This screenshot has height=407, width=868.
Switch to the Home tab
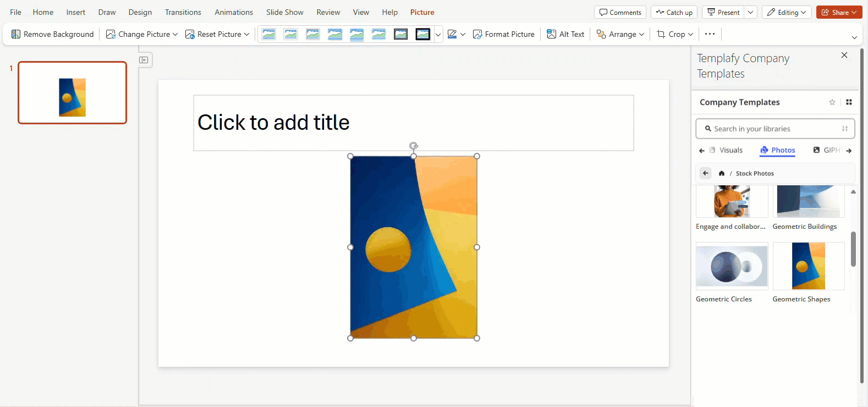coord(43,12)
